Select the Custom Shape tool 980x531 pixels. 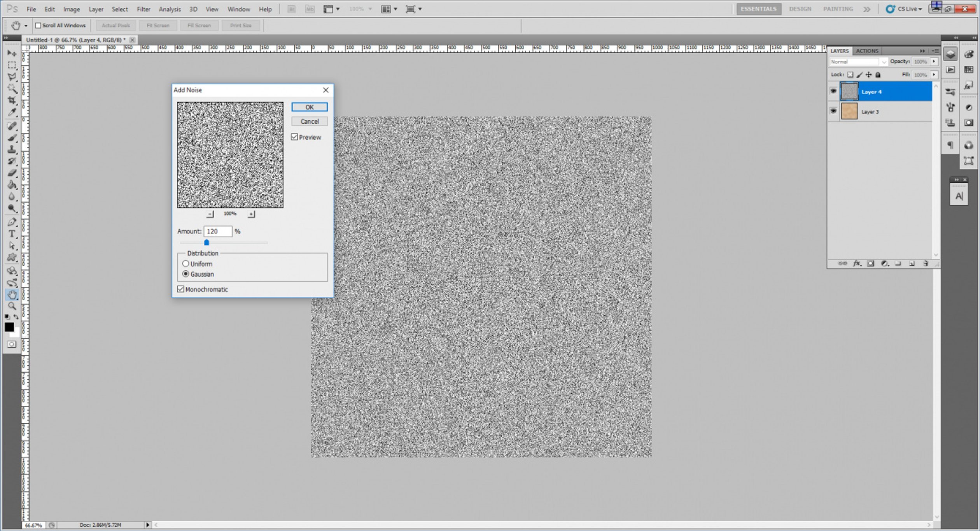click(12, 257)
